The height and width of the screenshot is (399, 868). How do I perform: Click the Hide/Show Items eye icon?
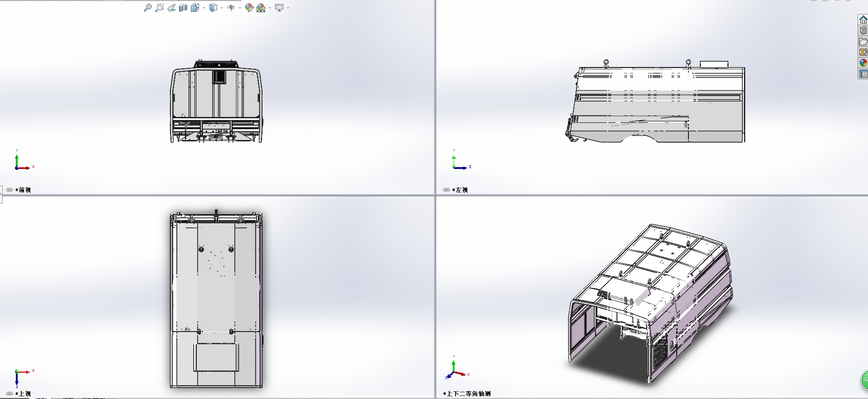231,8
